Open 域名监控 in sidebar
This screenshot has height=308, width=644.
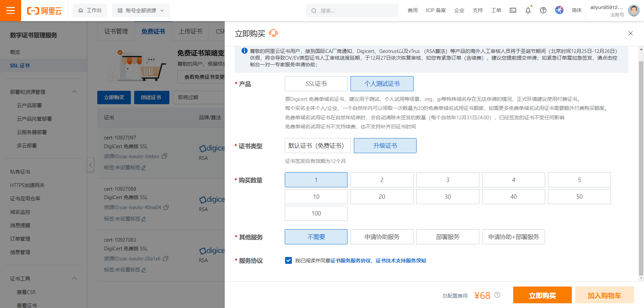pyautogui.click(x=20, y=212)
